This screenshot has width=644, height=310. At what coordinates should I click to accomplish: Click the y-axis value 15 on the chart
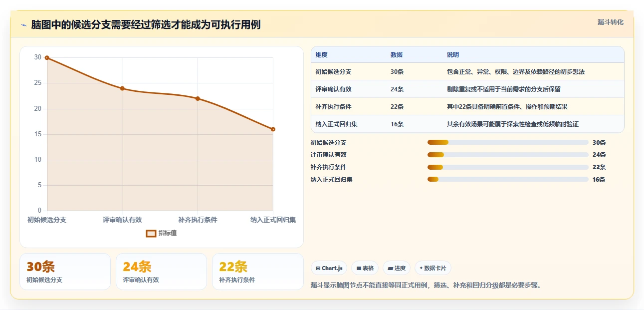point(38,134)
